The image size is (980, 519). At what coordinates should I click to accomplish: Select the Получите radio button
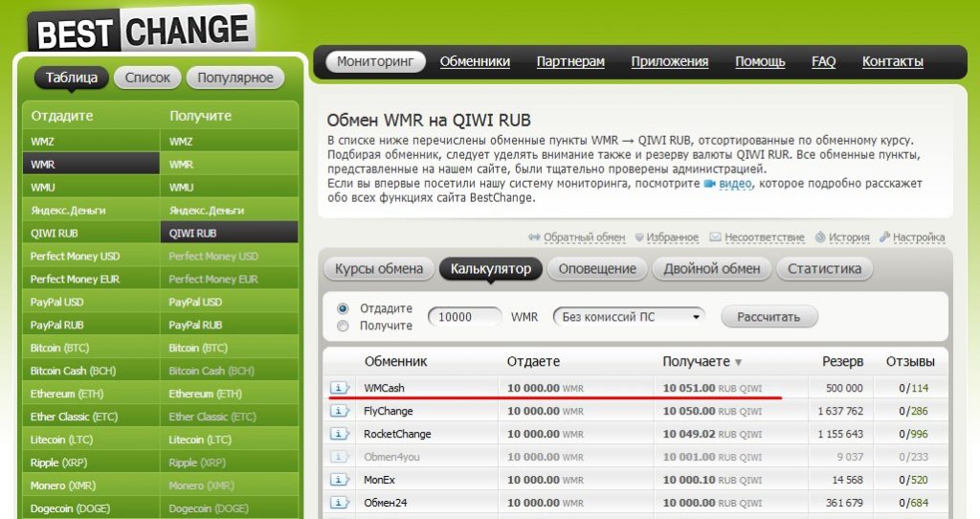pyautogui.click(x=343, y=326)
